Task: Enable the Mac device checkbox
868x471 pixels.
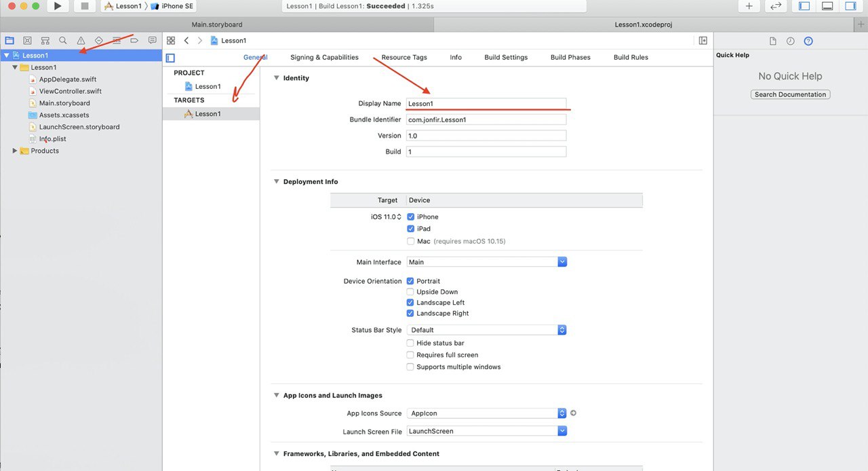Action: click(x=411, y=241)
